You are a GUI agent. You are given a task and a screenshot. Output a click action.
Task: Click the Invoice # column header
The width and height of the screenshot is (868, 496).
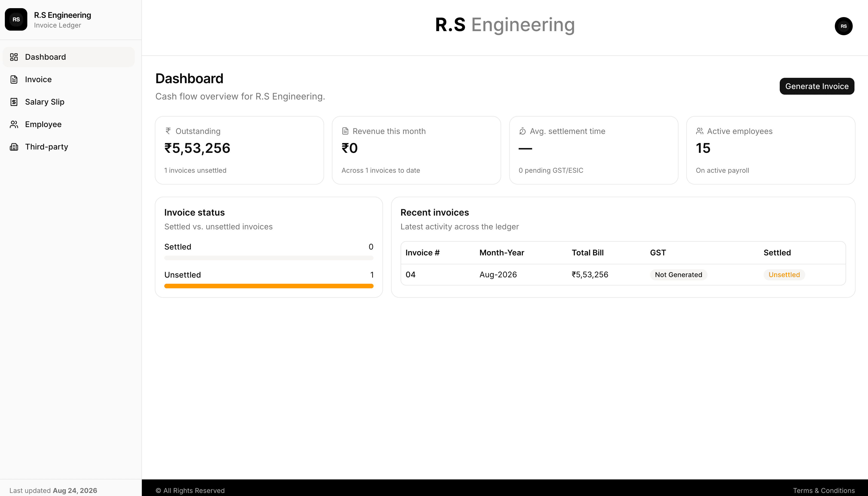(x=423, y=253)
